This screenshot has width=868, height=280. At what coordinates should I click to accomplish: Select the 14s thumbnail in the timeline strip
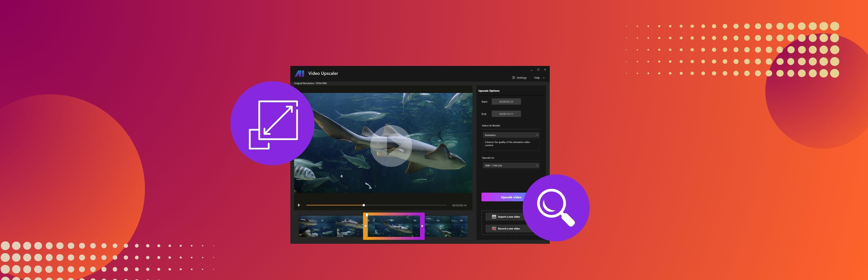tap(459, 226)
